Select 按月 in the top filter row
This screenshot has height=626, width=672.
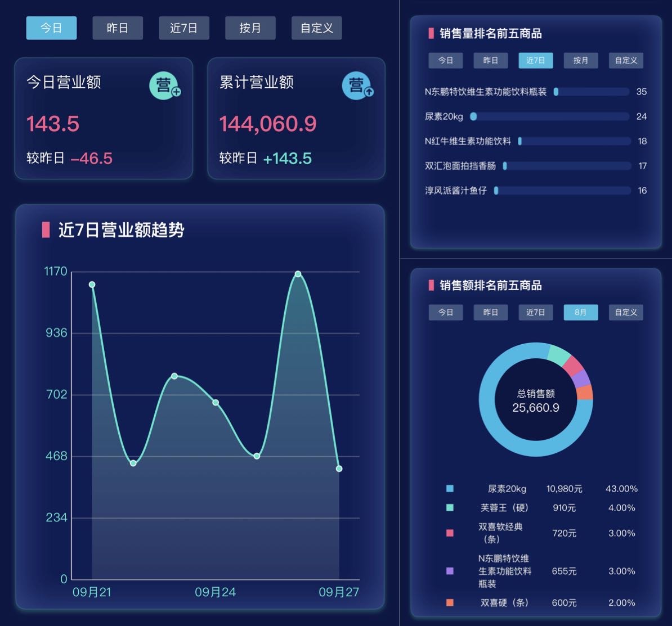point(250,28)
